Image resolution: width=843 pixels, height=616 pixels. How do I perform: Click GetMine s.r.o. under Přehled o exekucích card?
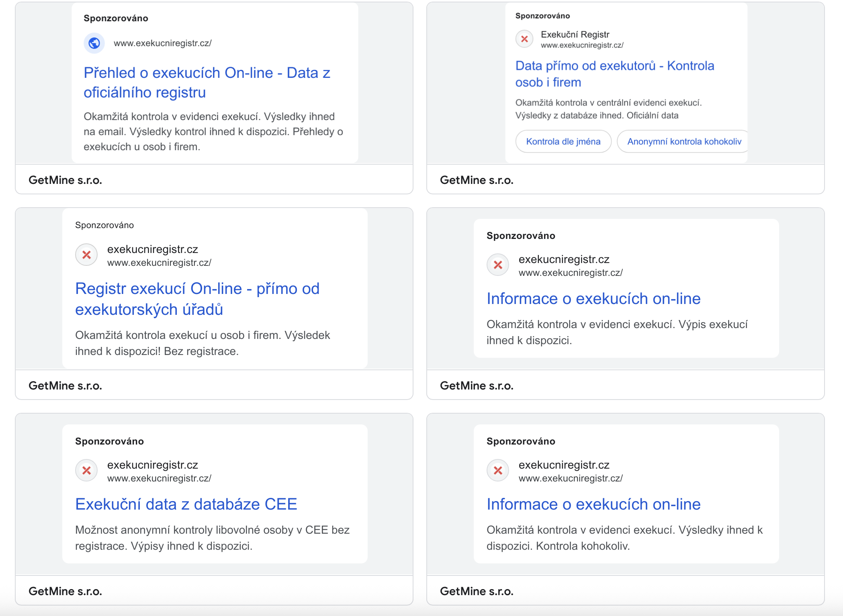65,180
